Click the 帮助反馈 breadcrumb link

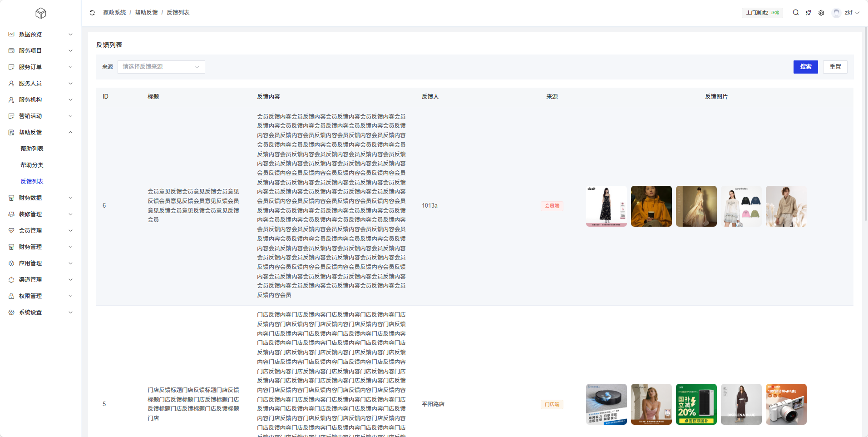point(146,13)
